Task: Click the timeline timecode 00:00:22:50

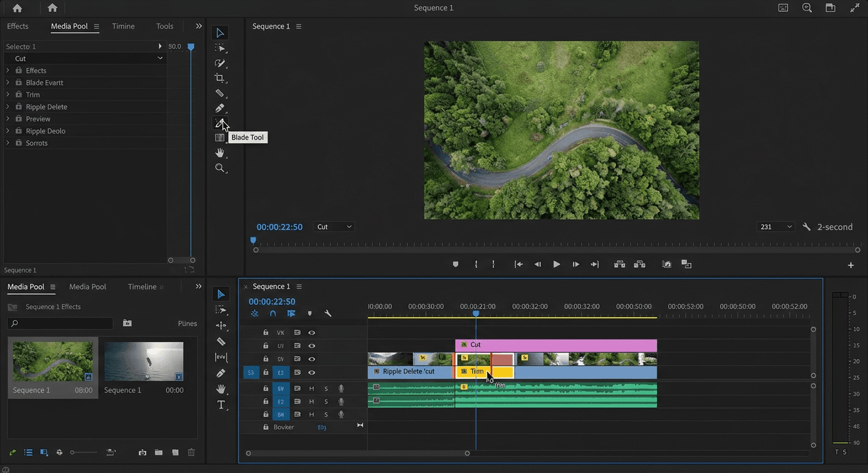Action: tap(272, 302)
